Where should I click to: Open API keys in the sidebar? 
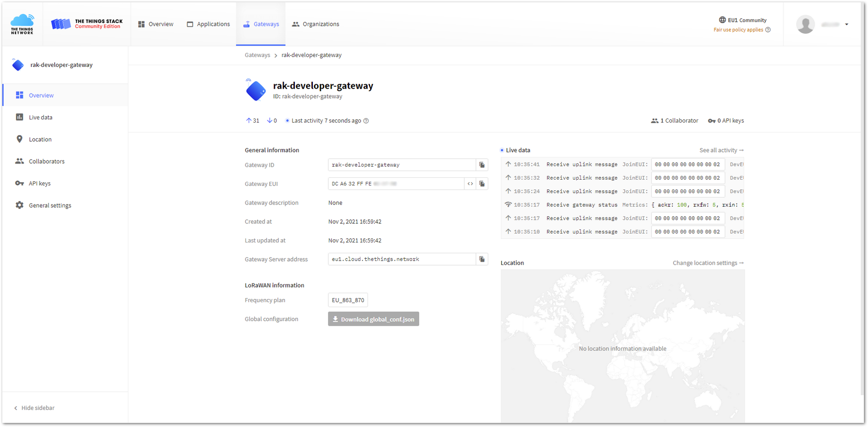click(x=65, y=183)
